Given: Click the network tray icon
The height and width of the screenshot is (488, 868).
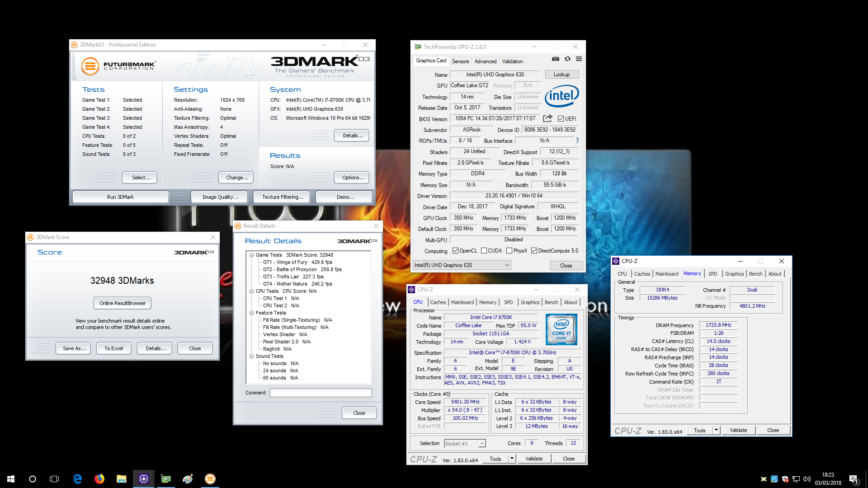Looking at the screenshot, I should tap(796, 479).
